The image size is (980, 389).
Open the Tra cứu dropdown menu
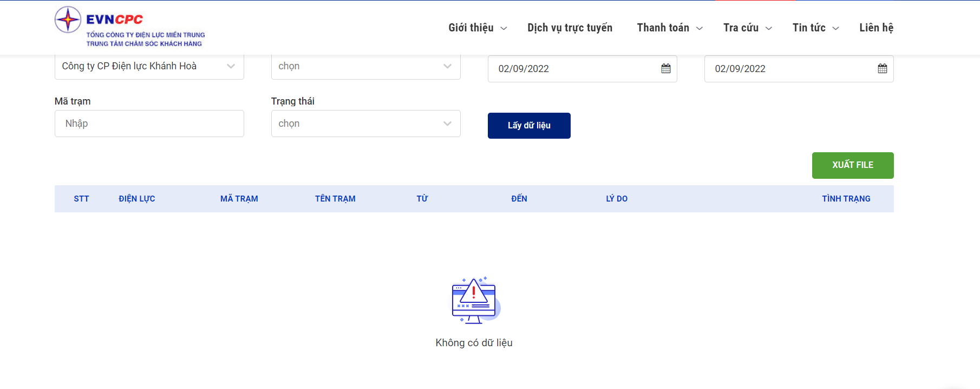tap(747, 28)
